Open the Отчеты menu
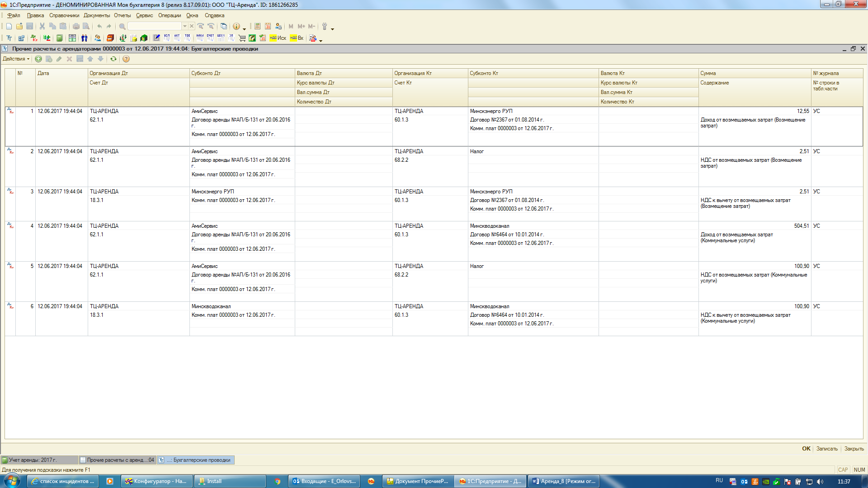This screenshot has width=868, height=488. tap(122, 15)
